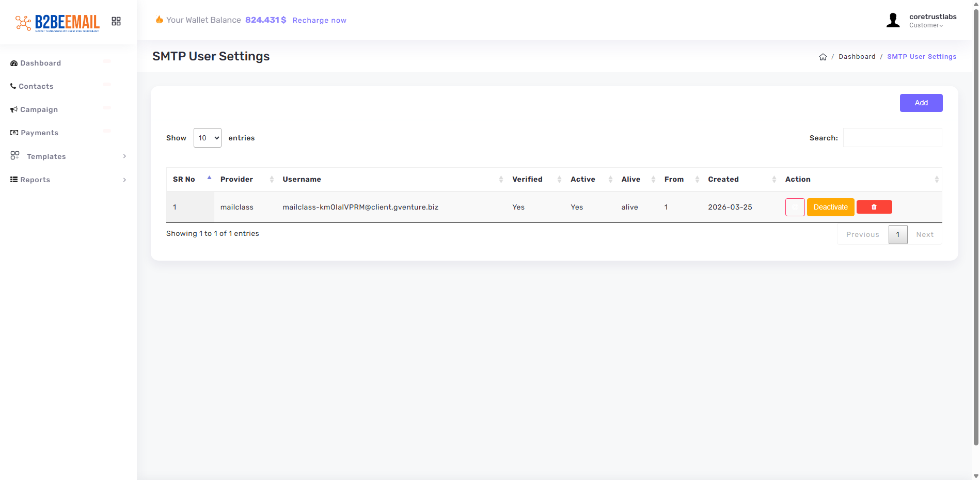Viewport: 980px width, 480px height.
Task: Click the flame icon beside wallet balance
Action: click(160, 20)
